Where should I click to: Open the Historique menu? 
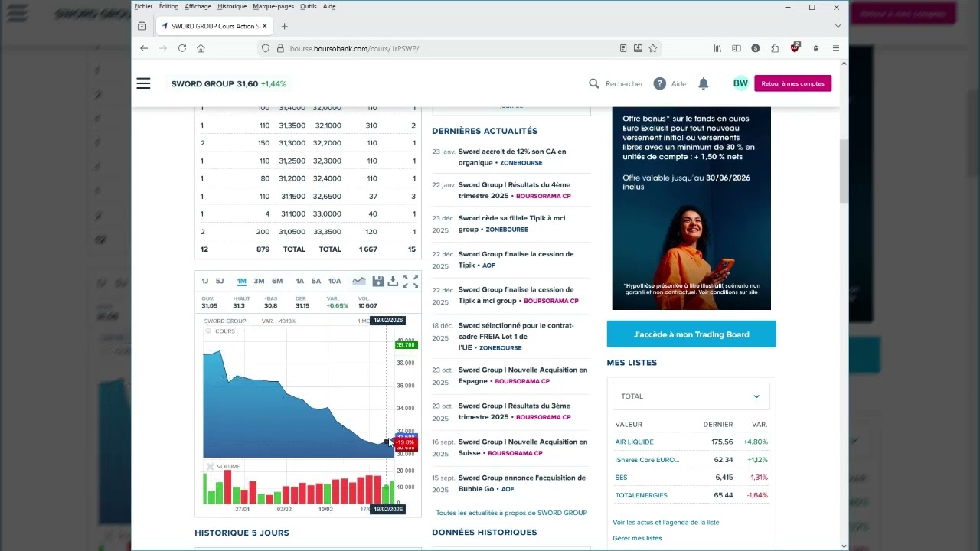point(232,6)
